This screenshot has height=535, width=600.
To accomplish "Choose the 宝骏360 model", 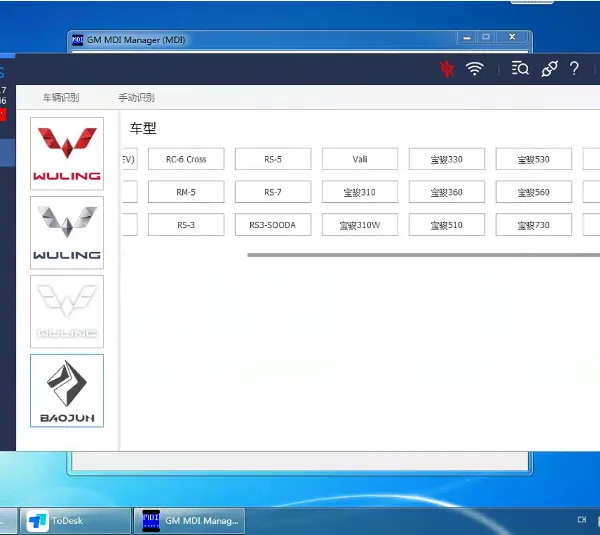I will tap(447, 192).
